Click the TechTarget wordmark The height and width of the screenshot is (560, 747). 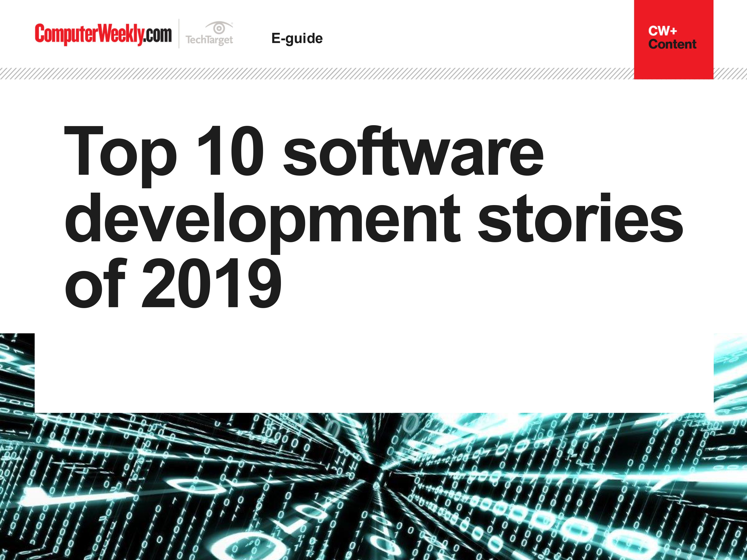209,40
